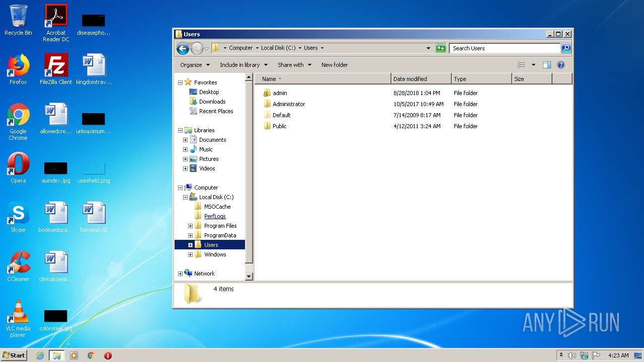Show hidden icons in system tray
Screen dimensions: 644x362
(x=561, y=355)
